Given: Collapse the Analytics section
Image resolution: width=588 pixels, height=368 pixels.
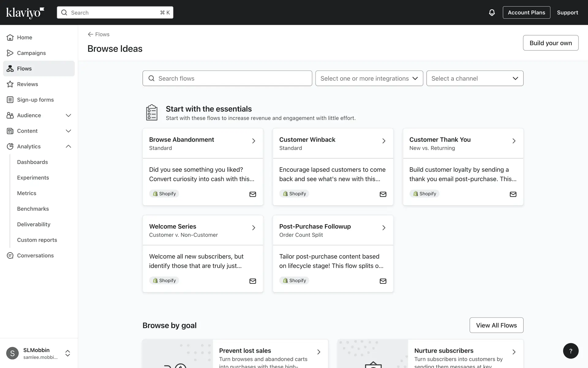Looking at the screenshot, I should pyautogui.click(x=68, y=147).
